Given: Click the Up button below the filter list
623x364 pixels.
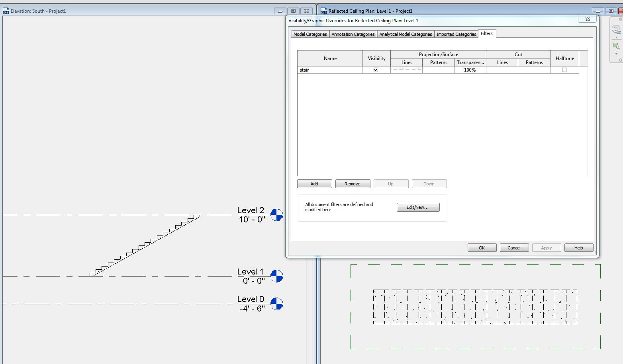Looking at the screenshot, I should (x=391, y=184).
